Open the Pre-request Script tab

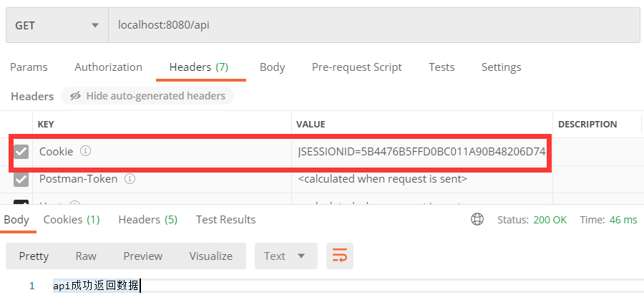click(357, 67)
